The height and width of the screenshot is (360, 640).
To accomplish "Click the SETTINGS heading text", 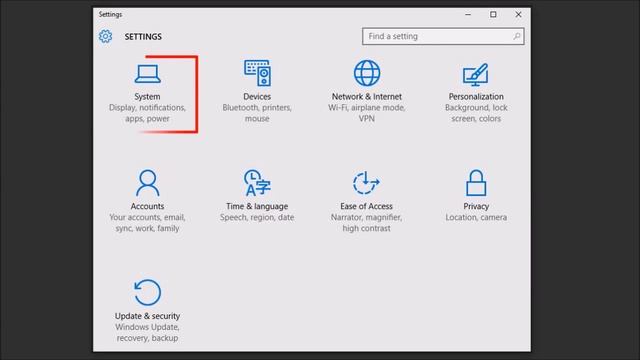I will click(143, 37).
